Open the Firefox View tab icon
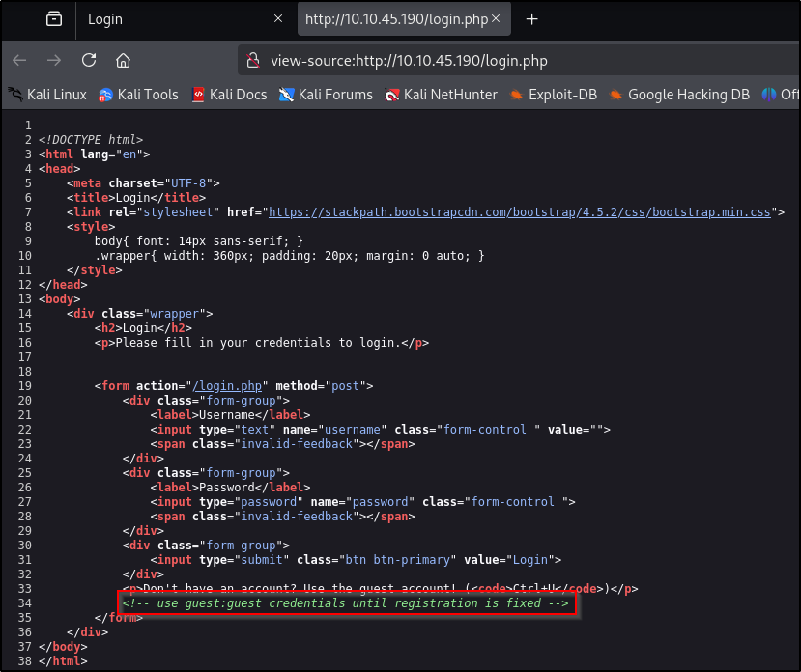The image size is (801, 672). [x=54, y=19]
